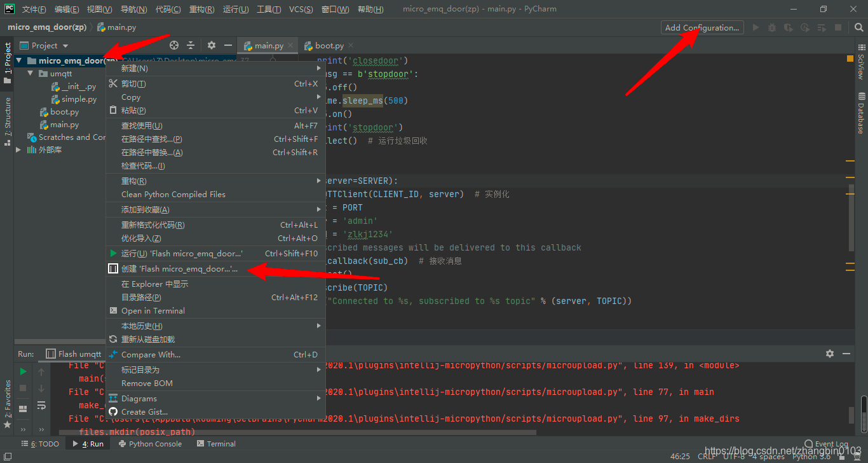Click Python 3.6 interpreter in status bar

coord(811,456)
